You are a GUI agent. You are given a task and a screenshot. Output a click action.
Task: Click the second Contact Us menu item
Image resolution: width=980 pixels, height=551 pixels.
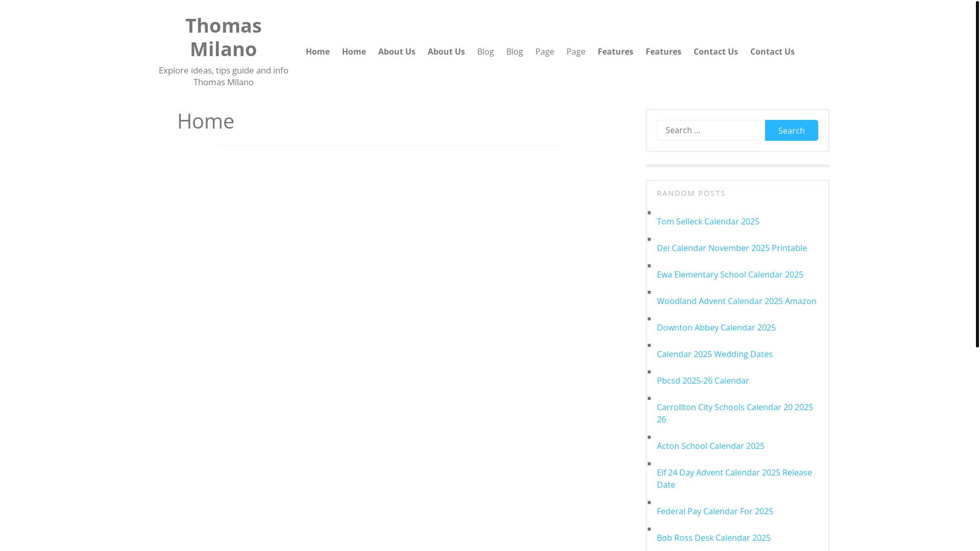click(772, 52)
